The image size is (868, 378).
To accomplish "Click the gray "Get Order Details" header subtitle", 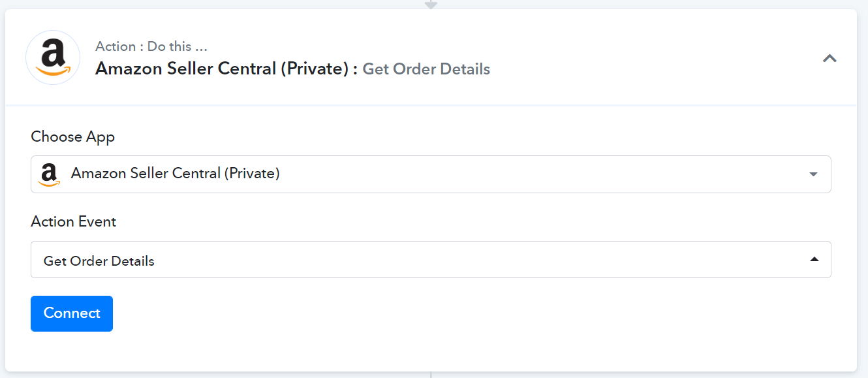I will coord(426,69).
